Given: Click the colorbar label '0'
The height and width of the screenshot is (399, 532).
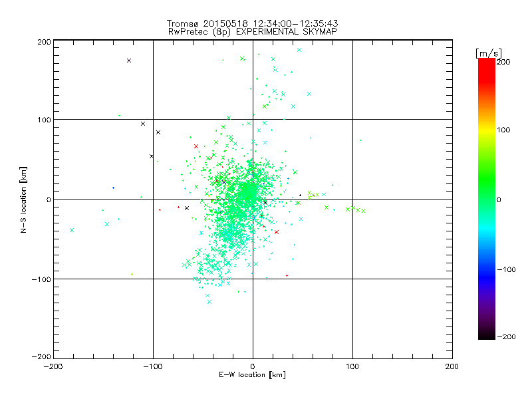Looking at the screenshot, I should click(499, 200).
